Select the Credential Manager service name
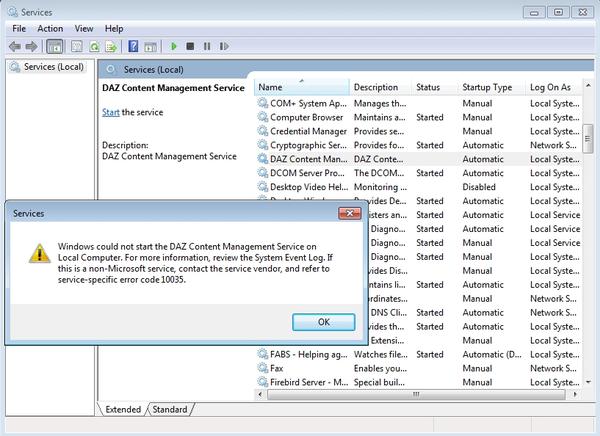Viewport: 600px width, 436px height. click(x=308, y=131)
